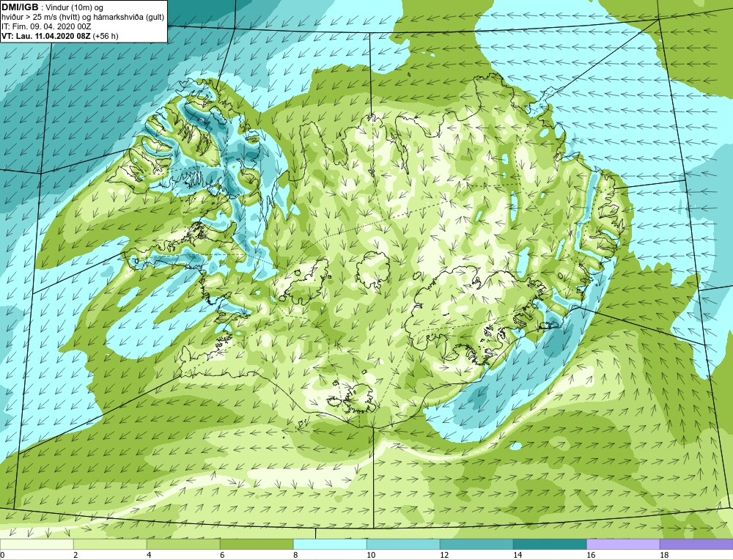Click the legend scale label 16
The height and width of the screenshot is (560, 733).
(x=590, y=555)
